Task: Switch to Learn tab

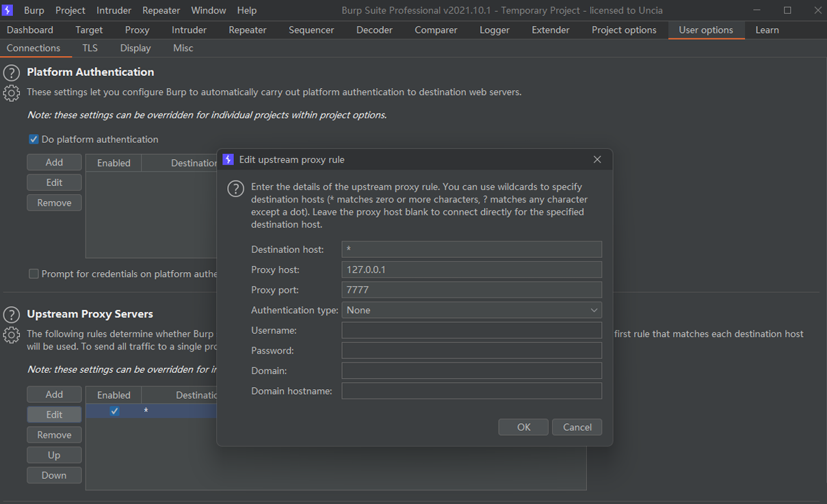Action: (x=767, y=30)
